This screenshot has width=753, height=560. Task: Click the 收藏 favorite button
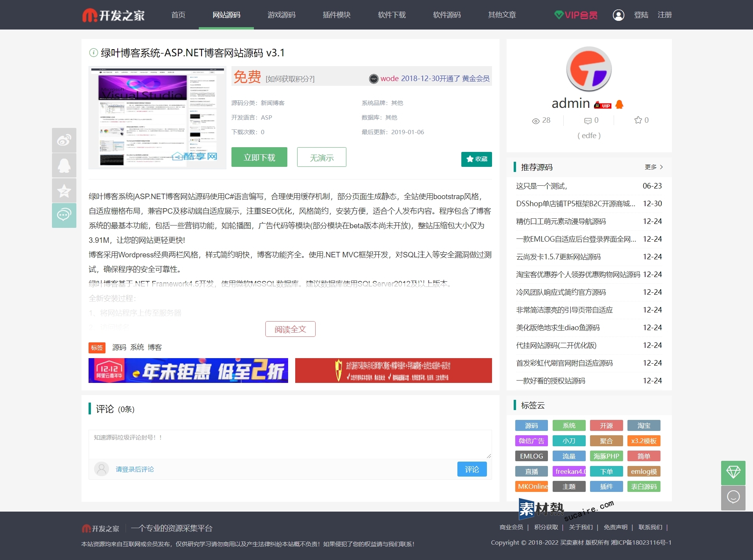coord(477,159)
